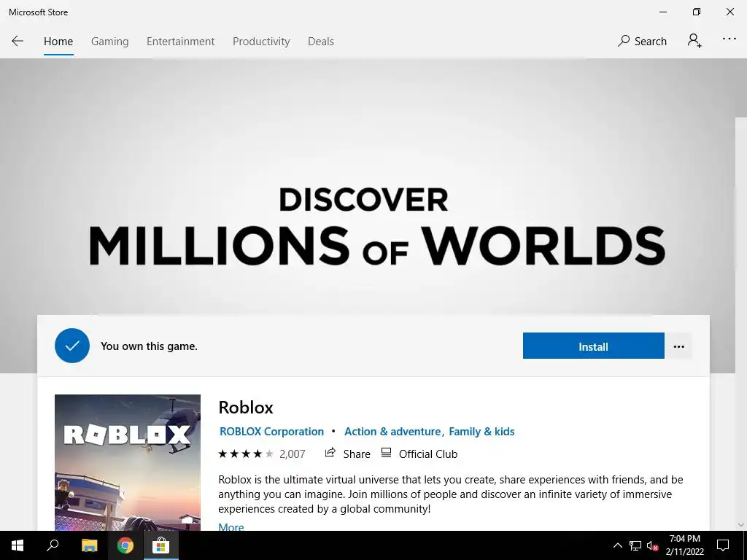The width and height of the screenshot is (747, 560).
Task: Click 'You own this game.' text
Action: point(149,346)
